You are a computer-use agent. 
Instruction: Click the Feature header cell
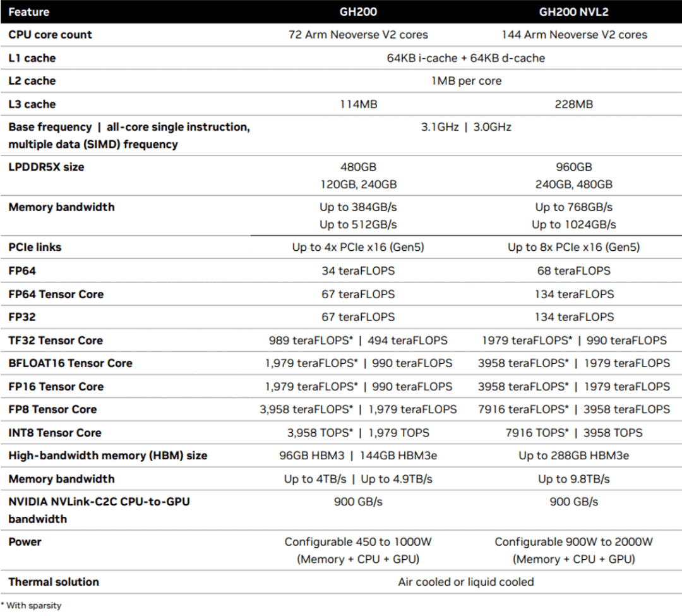pyautogui.click(x=28, y=11)
